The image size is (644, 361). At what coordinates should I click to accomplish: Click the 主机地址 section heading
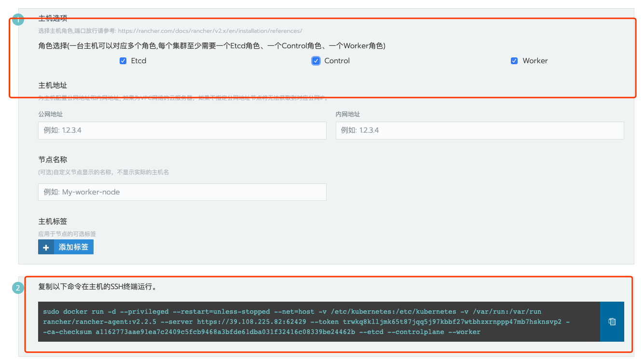click(53, 85)
